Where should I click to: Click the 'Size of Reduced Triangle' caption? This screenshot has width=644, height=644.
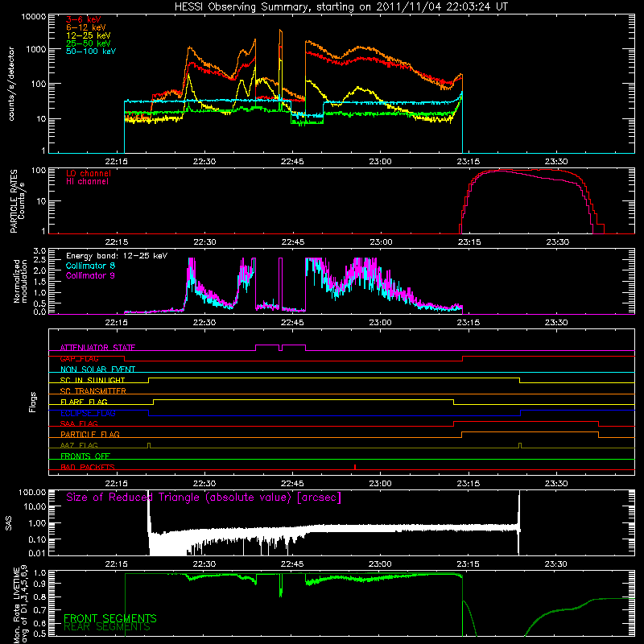[x=204, y=497]
